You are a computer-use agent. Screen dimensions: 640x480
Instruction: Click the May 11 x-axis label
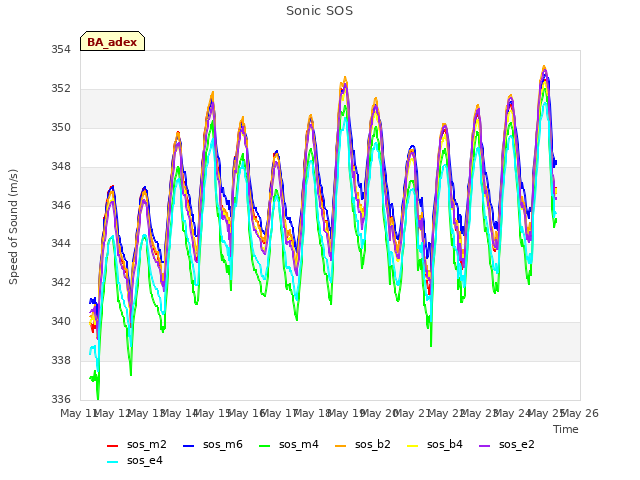[79, 413]
